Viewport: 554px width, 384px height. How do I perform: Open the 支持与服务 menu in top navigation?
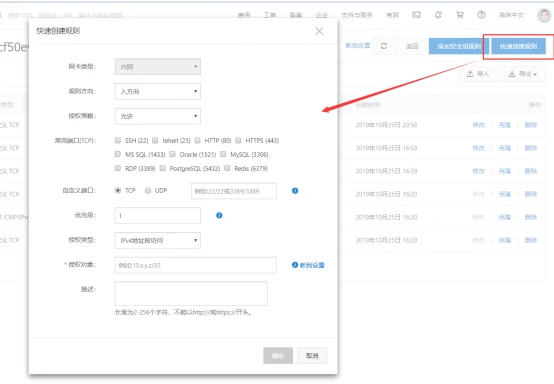tap(357, 15)
